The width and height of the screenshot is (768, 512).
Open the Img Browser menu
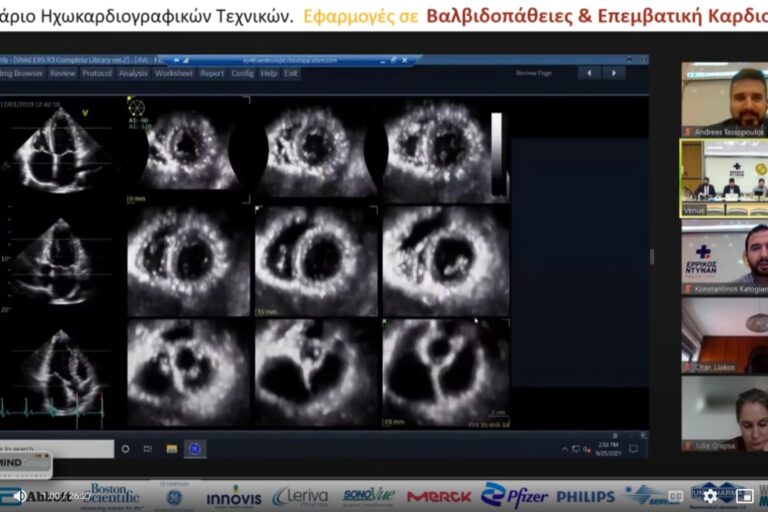point(21,73)
